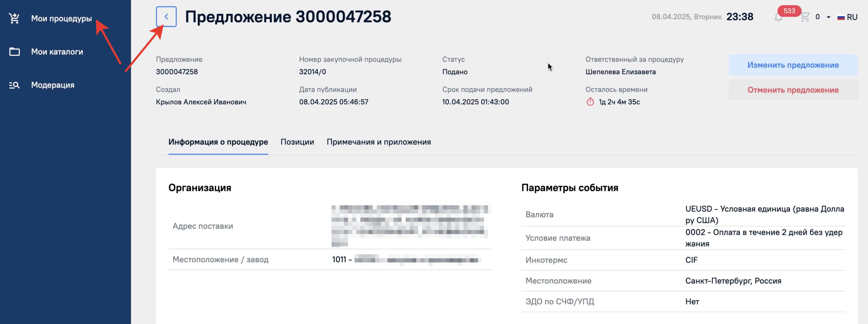The height and width of the screenshot is (324, 868).
Task: Click the Предложение 3000047258 page title
Action: [x=288, y=16]
